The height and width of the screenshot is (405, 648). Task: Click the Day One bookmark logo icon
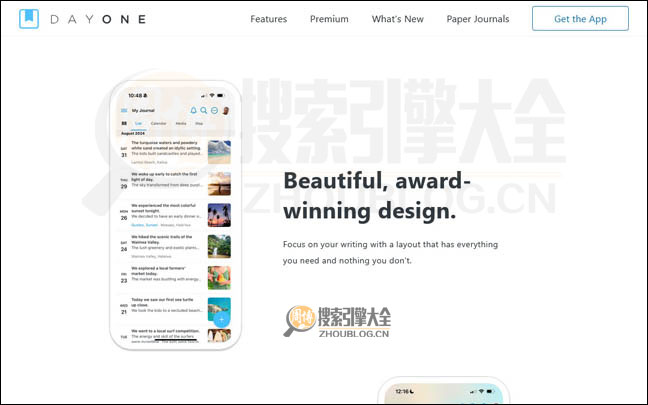[x=29, y=18]
